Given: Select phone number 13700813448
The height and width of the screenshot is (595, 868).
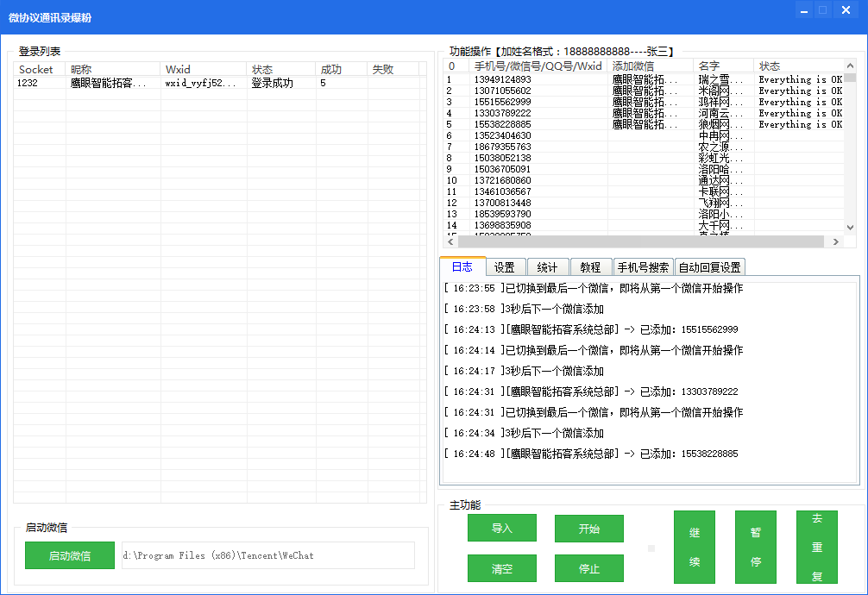Looking at the screenshot, I should pyautogui.click(x=503, y=203).
